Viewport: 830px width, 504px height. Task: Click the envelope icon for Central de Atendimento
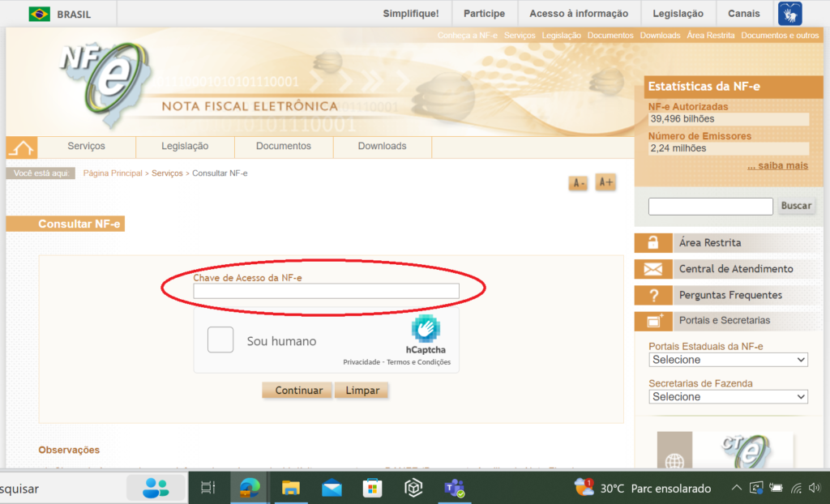click(653, 269)
